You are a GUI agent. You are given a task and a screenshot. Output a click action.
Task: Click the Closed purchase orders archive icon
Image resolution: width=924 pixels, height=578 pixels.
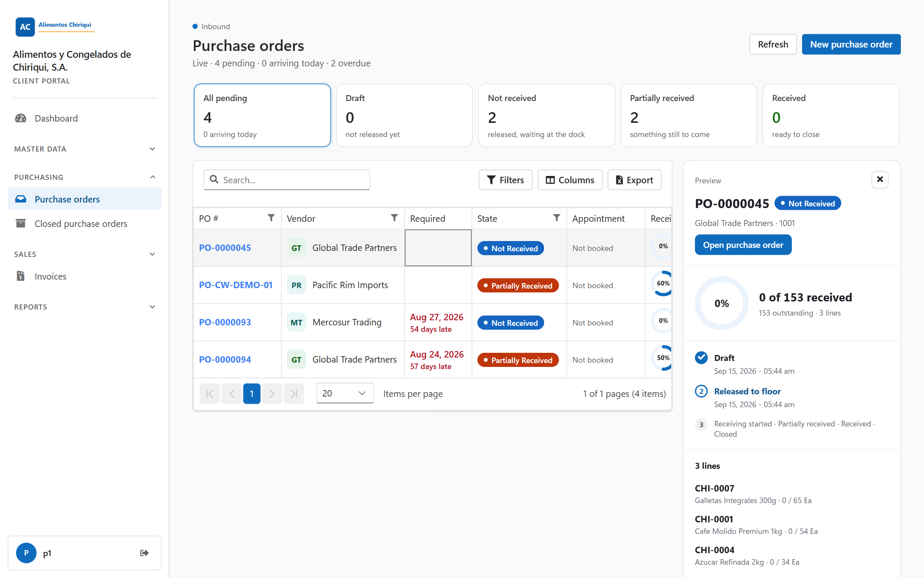click(x=21, y=223)
